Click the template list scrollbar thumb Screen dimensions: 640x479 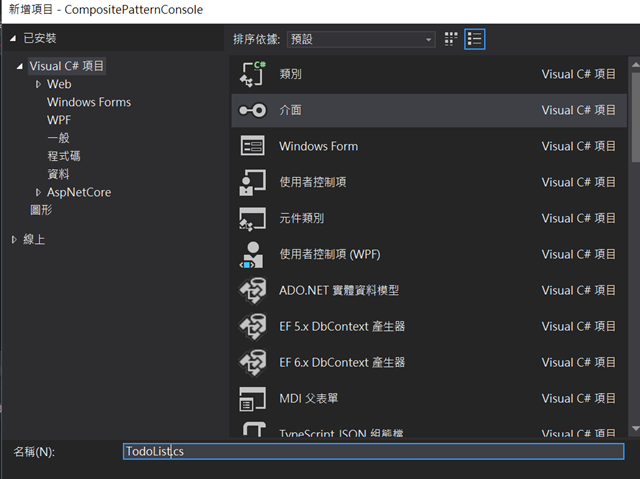point(636,118)
